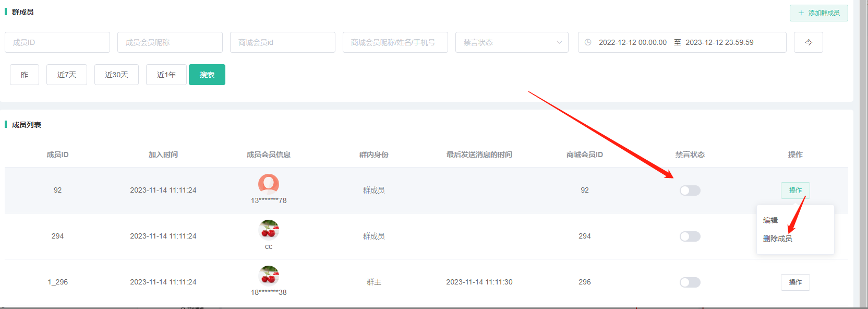Viewport: 868px width, 309px height.
Task: Open 操作 dropdown for member 92
Action: coord(795,191)
